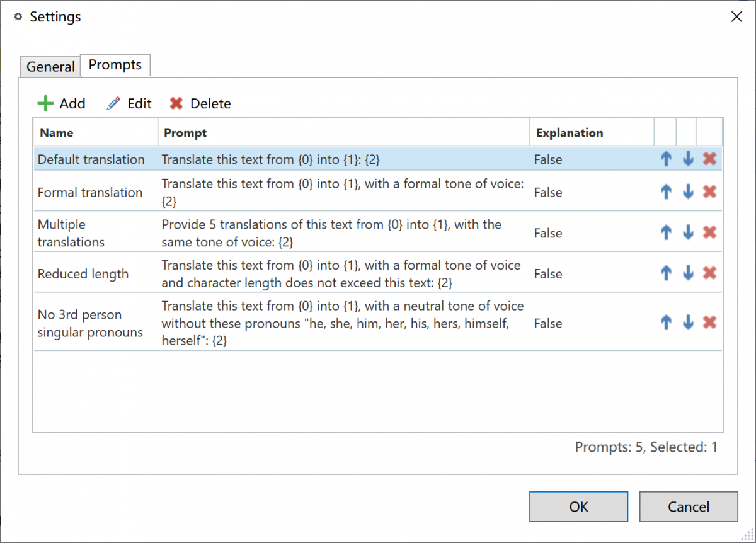Image resolution: width=756 pixels, height=543 pixels.
Task: Sort by the Name column header
Action: (94, 133)
